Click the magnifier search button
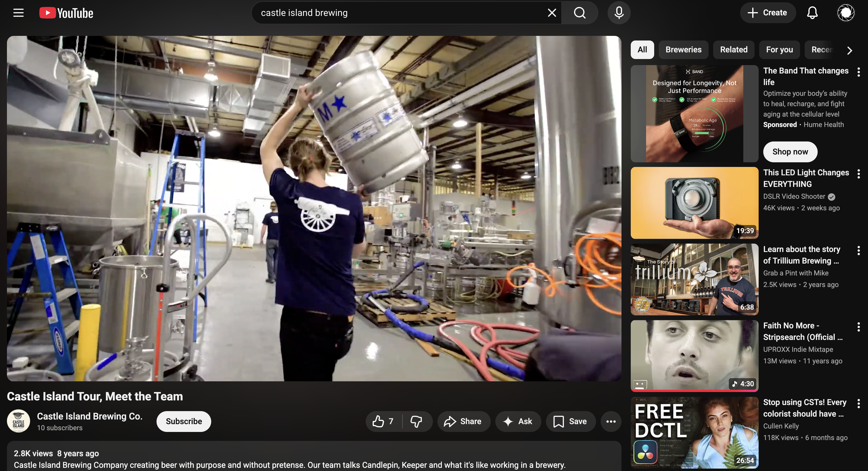The width and height of the screenshot is (868, 471). 580,13
